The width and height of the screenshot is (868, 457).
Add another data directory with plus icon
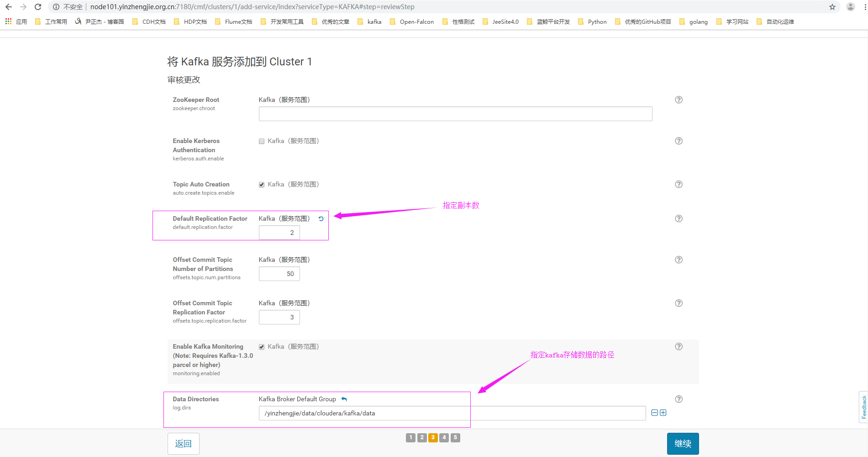pyautogui.click(x=663, y=412)
